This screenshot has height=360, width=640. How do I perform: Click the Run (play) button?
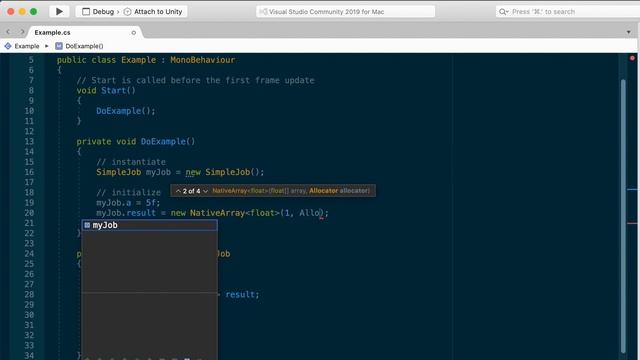[59, 11]
